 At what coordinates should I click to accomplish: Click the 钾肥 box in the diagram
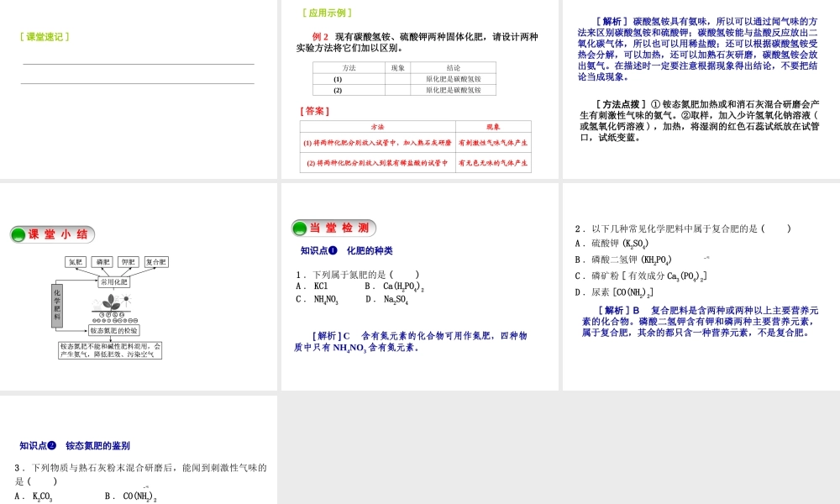[128, 262]
